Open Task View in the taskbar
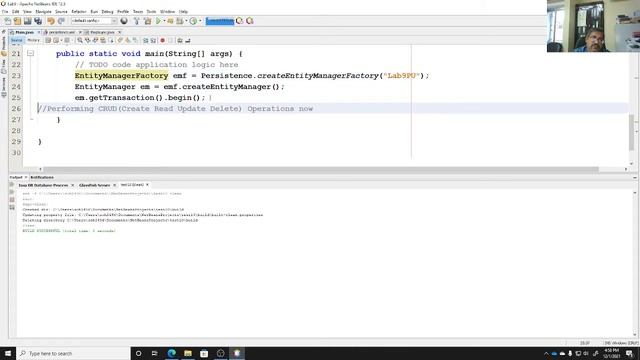Image resolution: width=640 pixels, height=360 pixels. [x=155, y=353]
